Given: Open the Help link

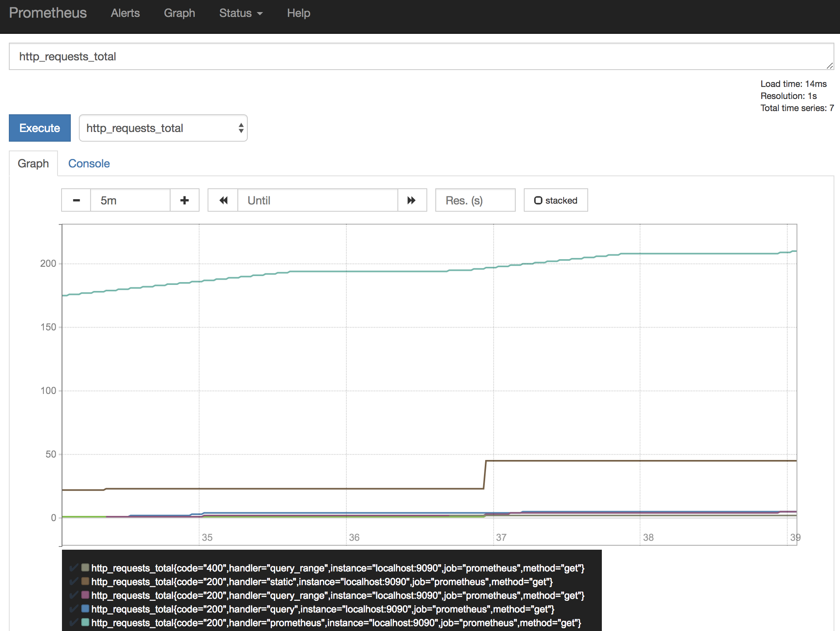Looking at the screenshot, I should click(299, 13).
